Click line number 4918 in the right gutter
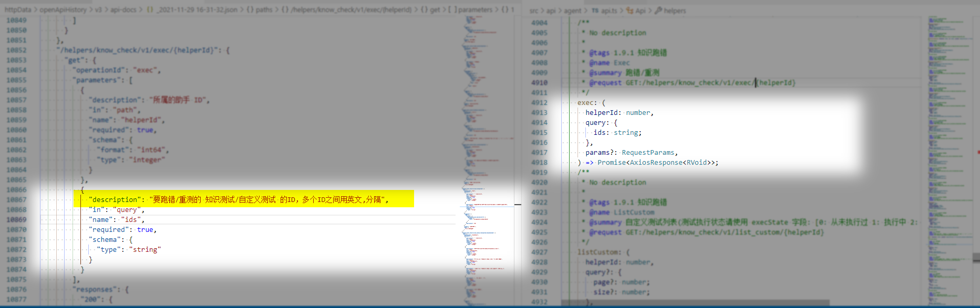Image resolution: width=980 pixels, height=308 pixels. [x=539, y=162]
